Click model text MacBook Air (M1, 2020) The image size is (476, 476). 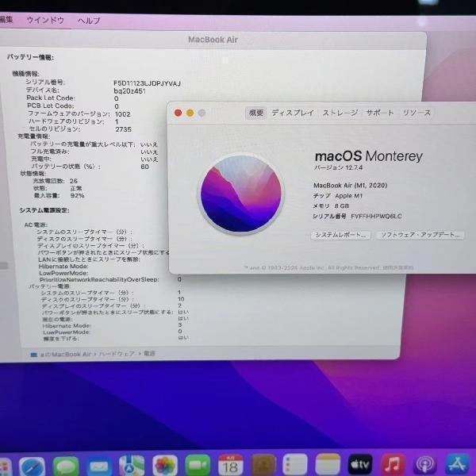[x=351, y=185]
